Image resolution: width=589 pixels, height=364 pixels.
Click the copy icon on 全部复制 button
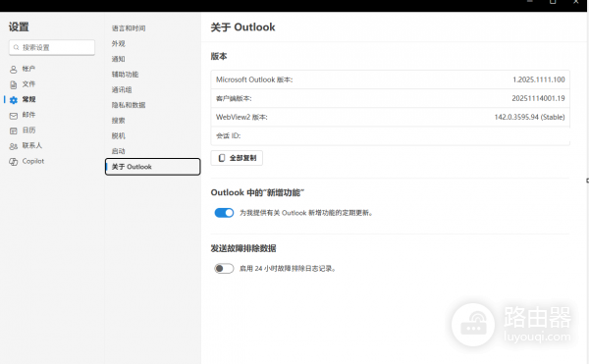[x=222, y=158]
